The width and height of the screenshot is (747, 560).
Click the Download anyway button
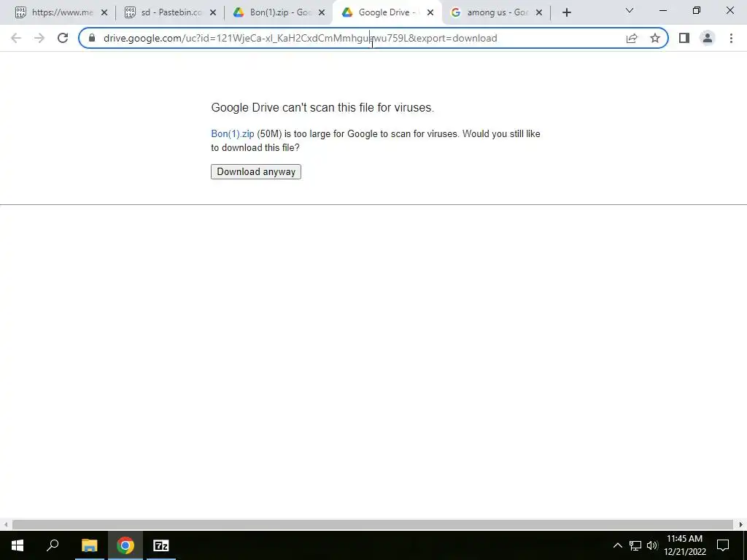click(x=256, y=172)
